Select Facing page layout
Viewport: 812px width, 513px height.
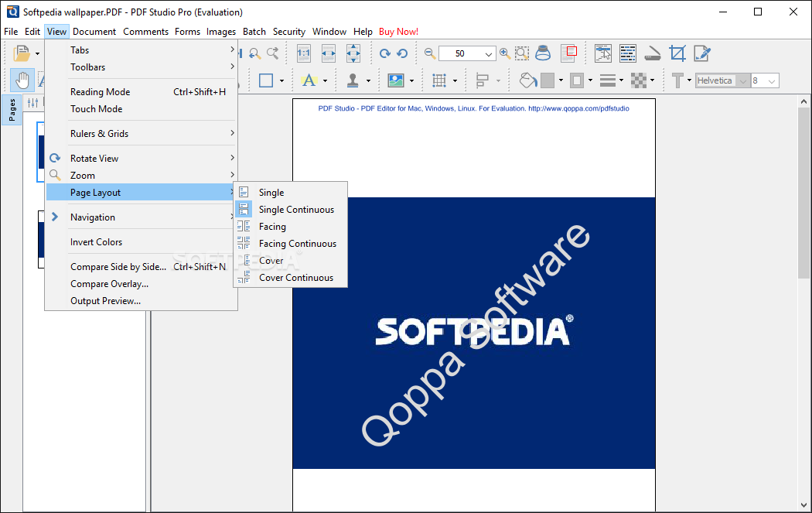[291, 227]
